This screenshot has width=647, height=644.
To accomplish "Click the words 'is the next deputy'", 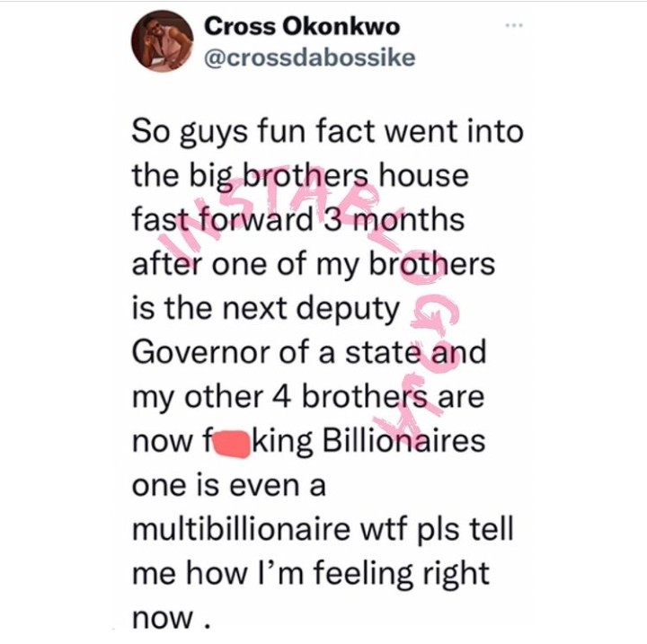I will pos(266,310).
